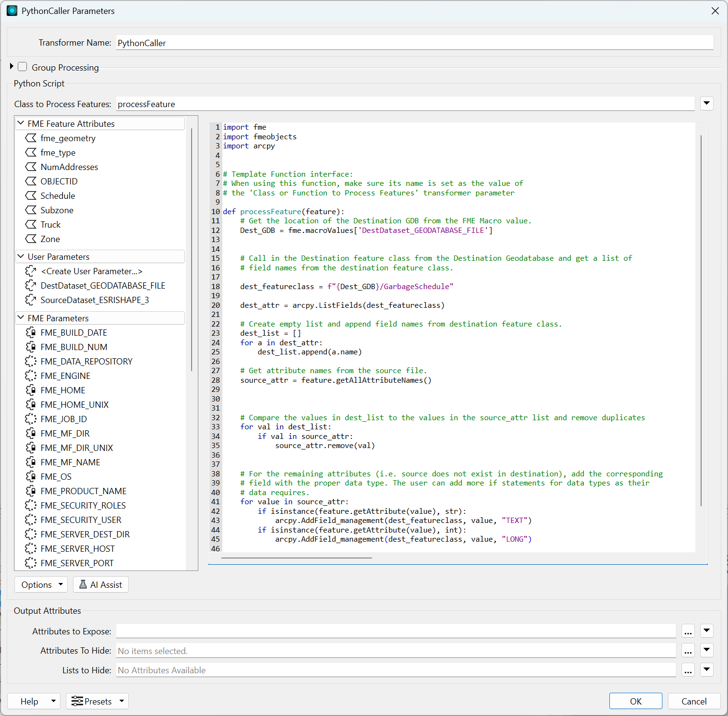Click the Transformer Name input field
The height and width of the screenshot is (716, 728).
click(414, 43)
